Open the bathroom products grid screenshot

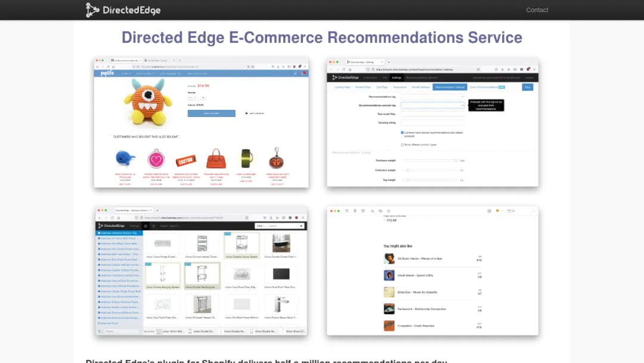click(x=202, y=271)
